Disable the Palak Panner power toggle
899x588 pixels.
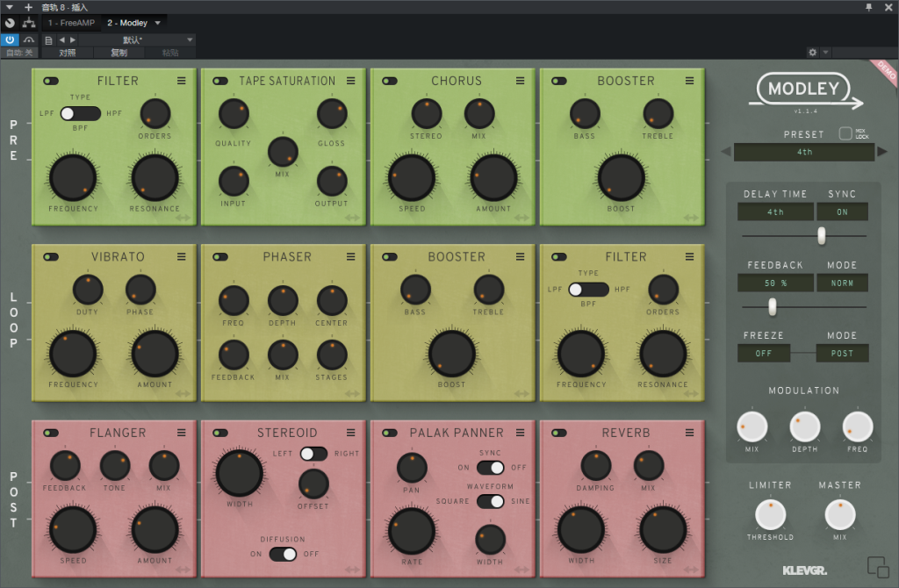coord(390,433)
